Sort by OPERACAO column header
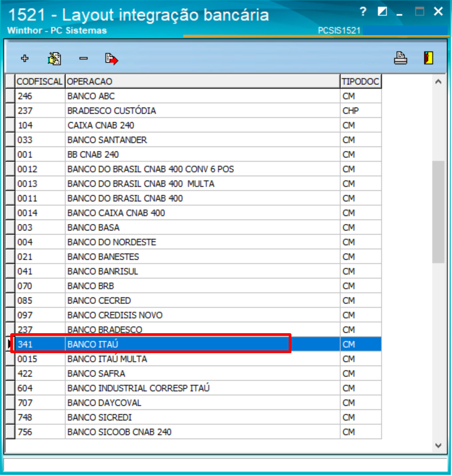 point(202,81)
